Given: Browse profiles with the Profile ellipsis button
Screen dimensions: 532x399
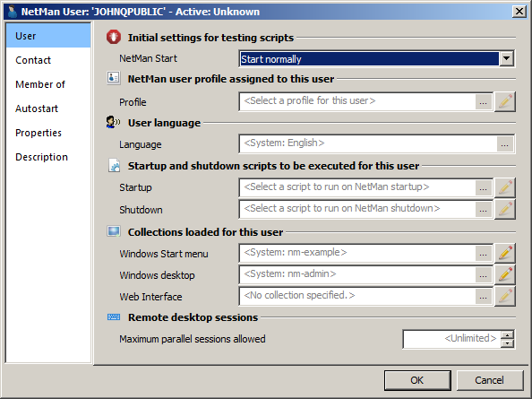Looking at the screenshot, I should click(x=484, y=101).
